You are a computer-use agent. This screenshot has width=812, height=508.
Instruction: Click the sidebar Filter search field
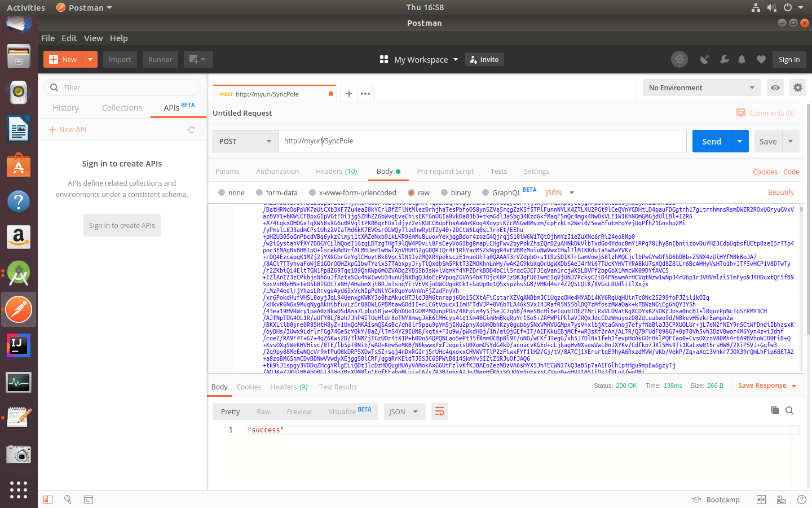point(122,87)
